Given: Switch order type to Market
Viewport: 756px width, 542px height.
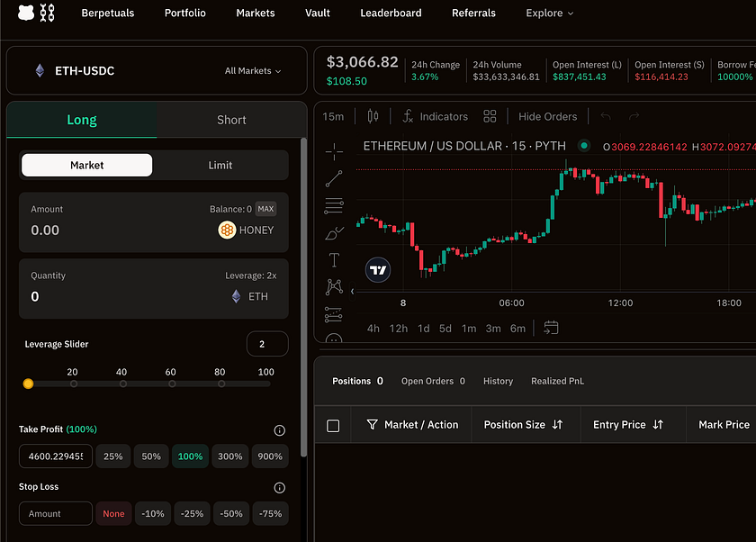Looking at the screenshot, I should (87, 165).
